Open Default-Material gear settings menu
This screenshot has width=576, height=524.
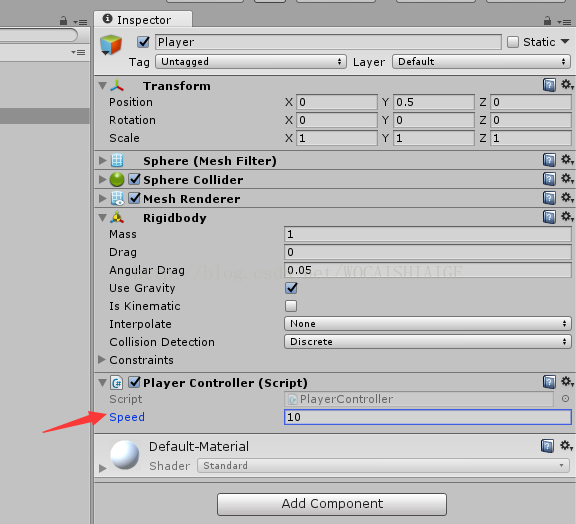point(566,446)
